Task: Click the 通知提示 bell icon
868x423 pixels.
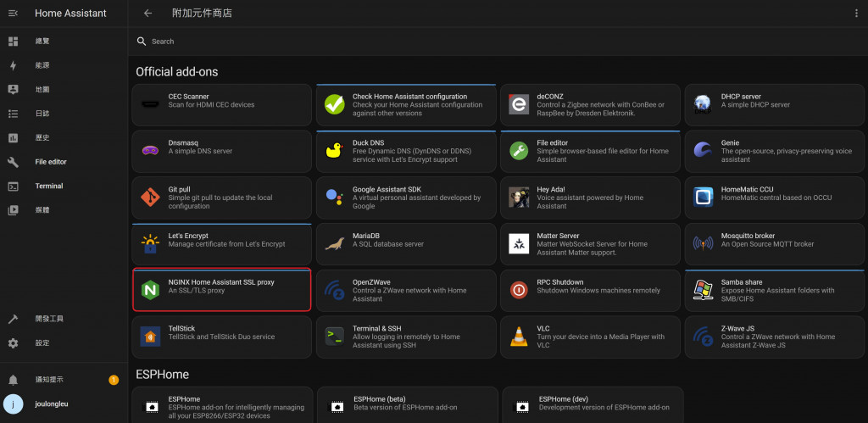Action: point(14,380)
